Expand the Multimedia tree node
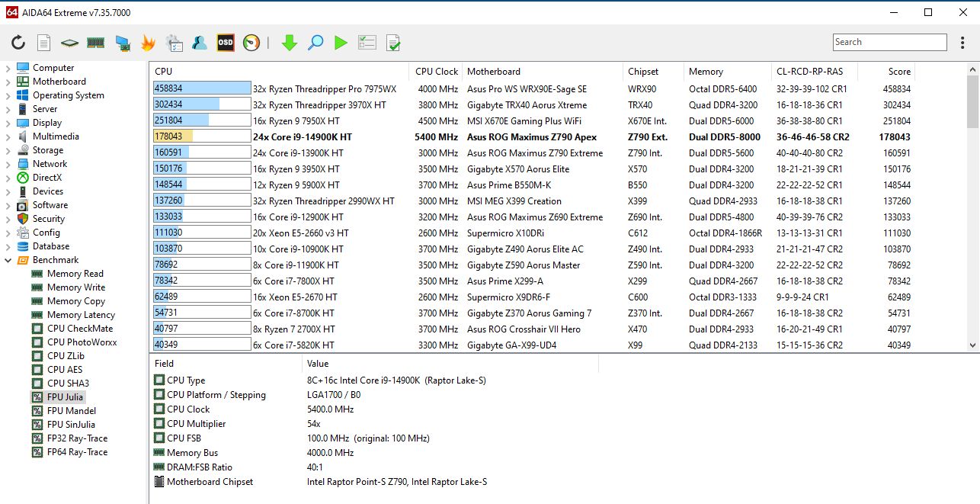 coord(8,136)
